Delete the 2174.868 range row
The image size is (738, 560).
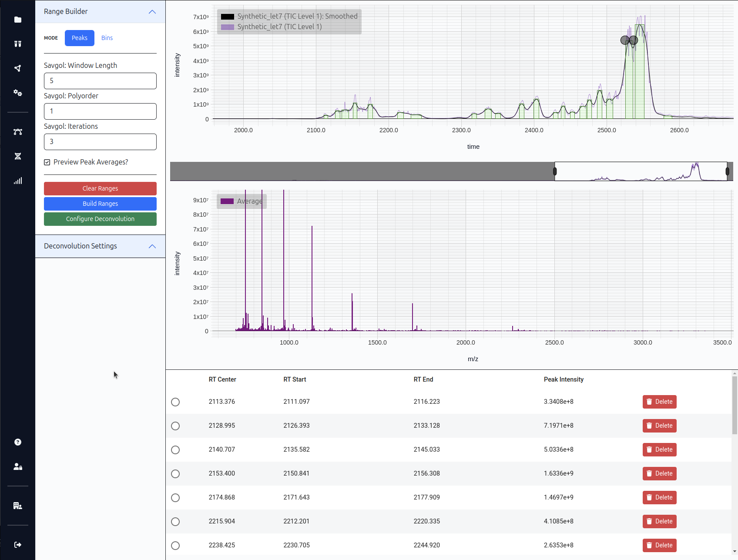(x=659, y=497)
